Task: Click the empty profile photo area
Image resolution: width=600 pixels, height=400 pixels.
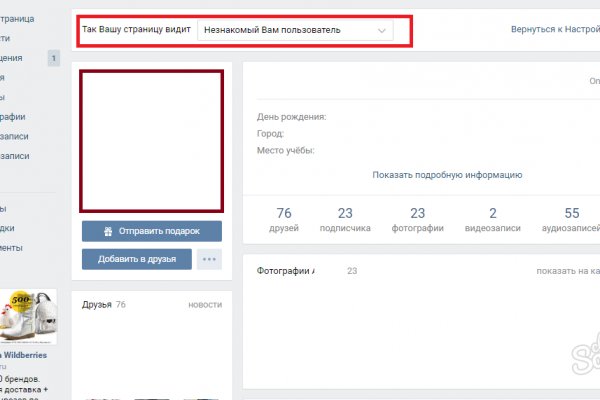Action: click(152, 141)
